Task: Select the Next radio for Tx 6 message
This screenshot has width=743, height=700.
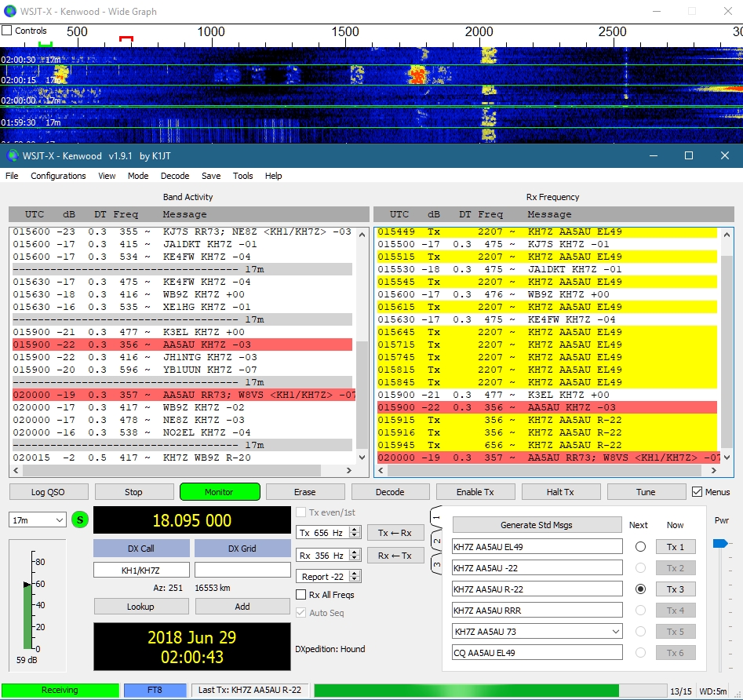Action: click(x=641, y=653)
